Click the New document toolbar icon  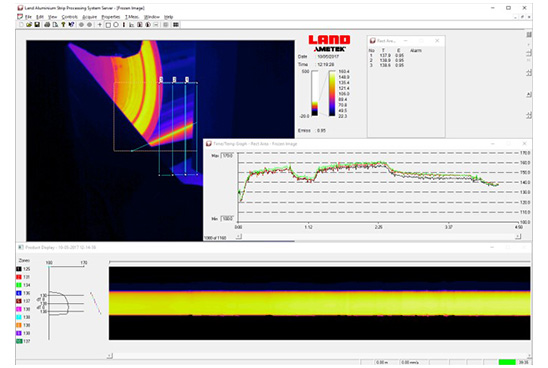[x=21, y=24]
